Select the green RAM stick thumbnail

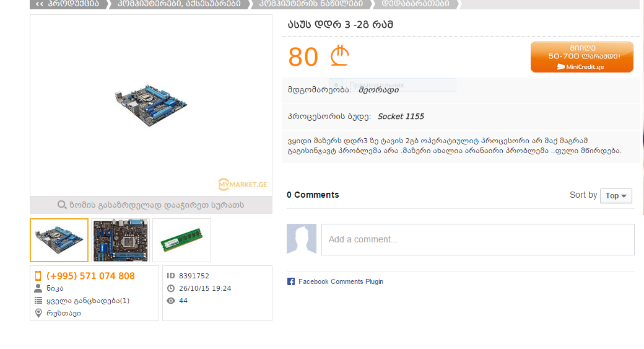tap(181, 240)
